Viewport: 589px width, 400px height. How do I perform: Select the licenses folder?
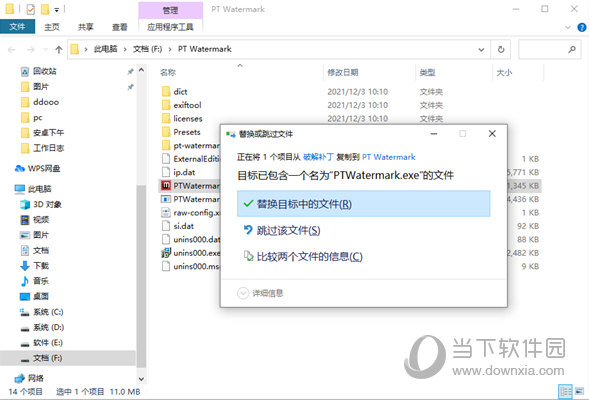pyautogui.click(x=182, y=119)
